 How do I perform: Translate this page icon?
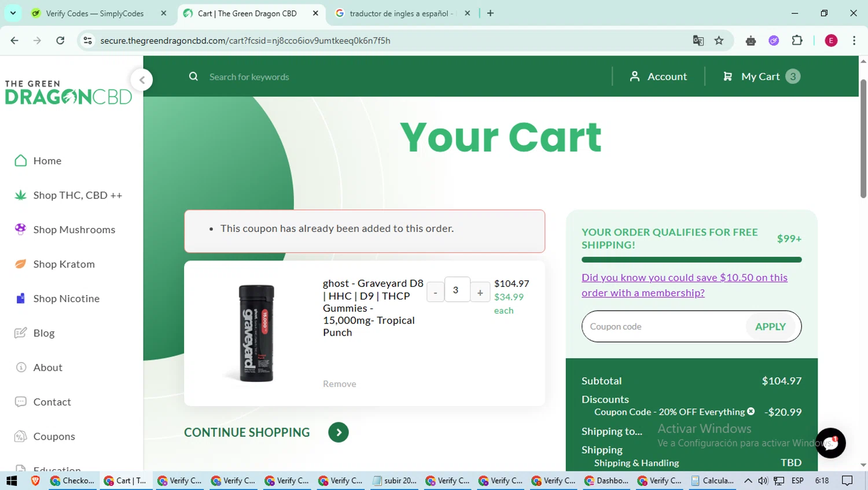click(x=698, y=40)
